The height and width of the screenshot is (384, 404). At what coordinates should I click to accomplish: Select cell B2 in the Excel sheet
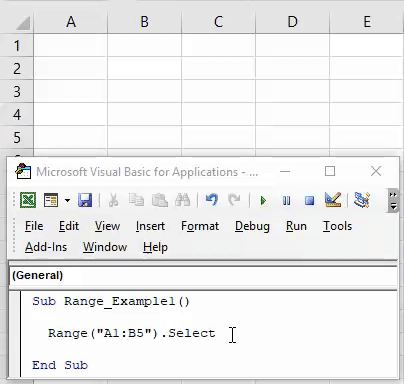144,68
